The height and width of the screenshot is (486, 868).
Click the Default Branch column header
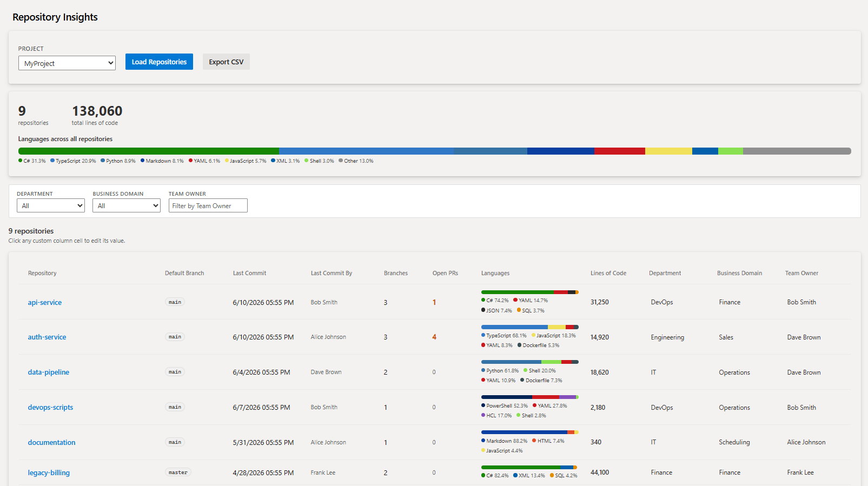tap(184, 273)
